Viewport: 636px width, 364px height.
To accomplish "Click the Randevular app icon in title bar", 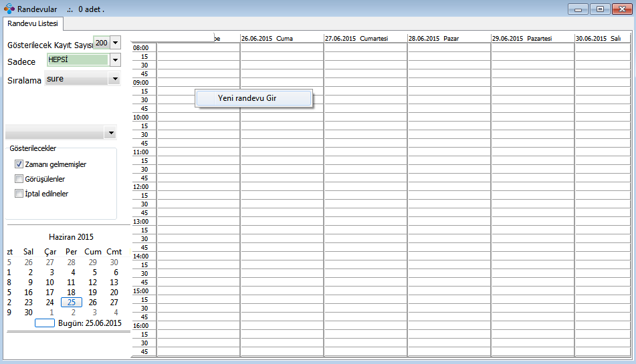I will [x=9, y=9].
